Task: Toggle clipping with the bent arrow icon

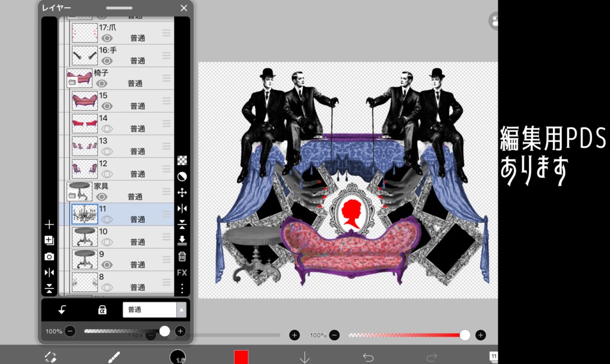Action: tap(62, 310)
